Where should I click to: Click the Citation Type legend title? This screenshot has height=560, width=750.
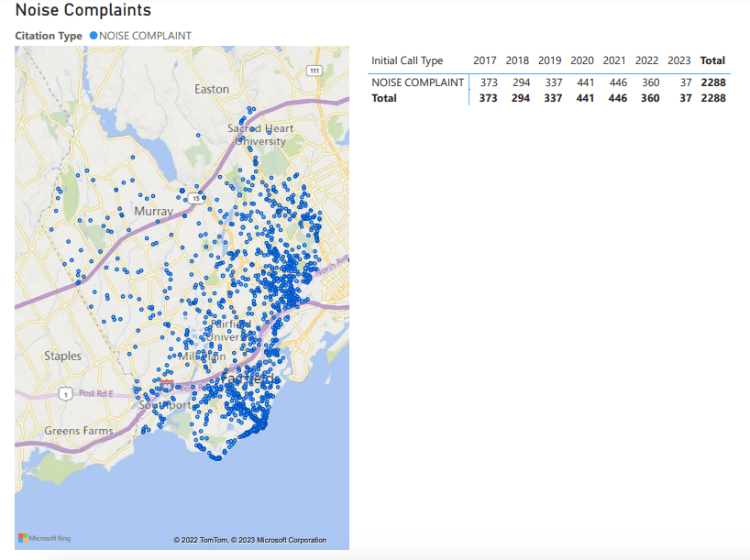pyautogui.click(x=49, y=36)
